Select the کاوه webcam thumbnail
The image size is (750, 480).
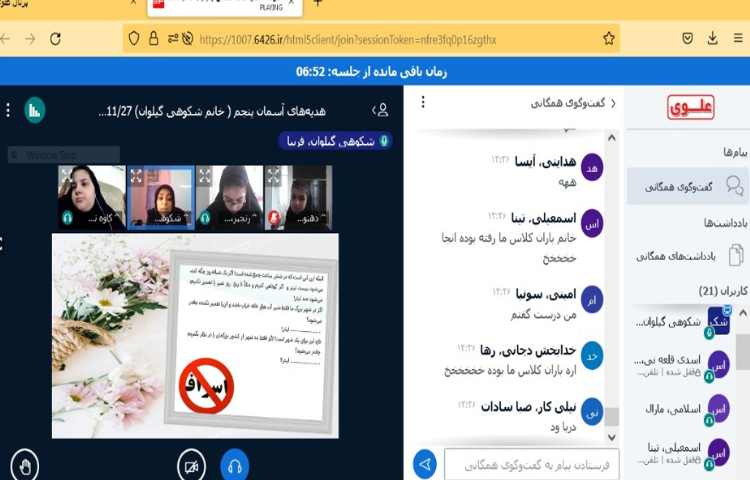click(92, 197)
